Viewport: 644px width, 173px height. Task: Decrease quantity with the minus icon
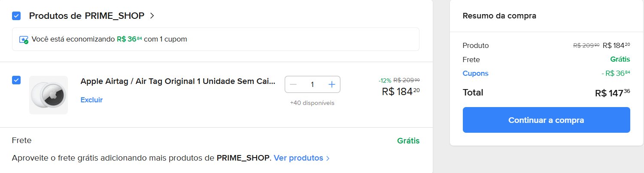(293, 84)
